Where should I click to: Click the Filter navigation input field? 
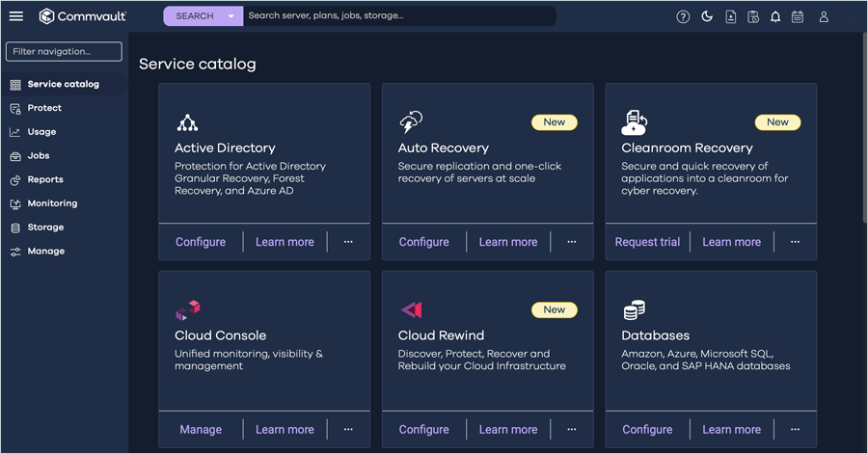tap(64, 52)
